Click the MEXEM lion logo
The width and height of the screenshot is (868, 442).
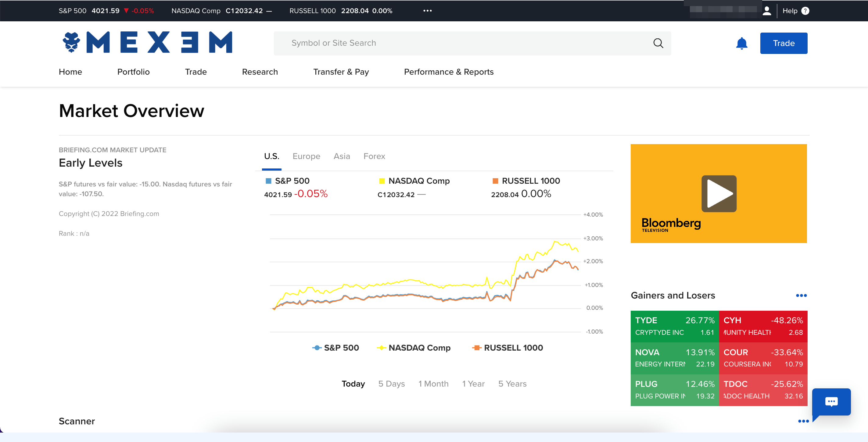(x=71, y=42)
